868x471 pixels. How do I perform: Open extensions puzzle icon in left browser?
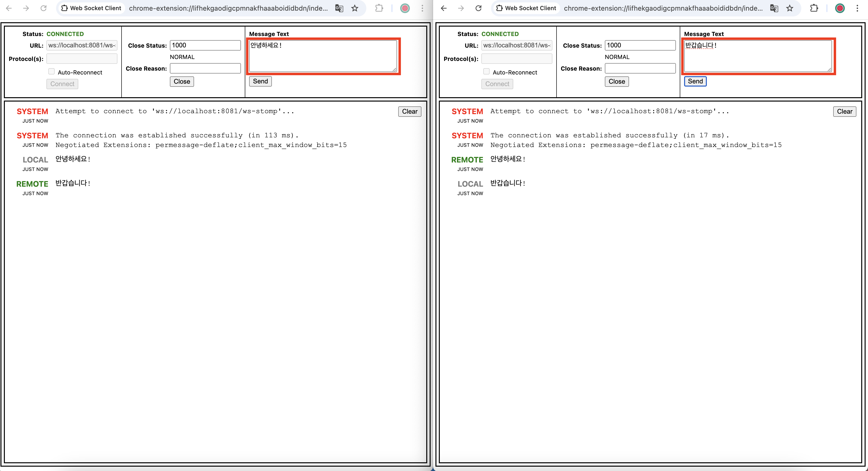tap(379, 8)
